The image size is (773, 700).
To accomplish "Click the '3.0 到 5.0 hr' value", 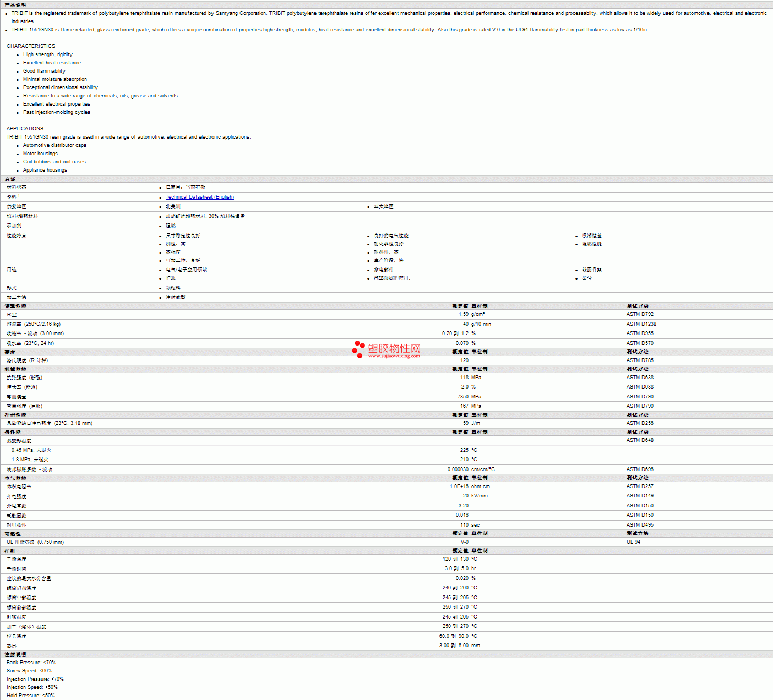I will 460,568.
